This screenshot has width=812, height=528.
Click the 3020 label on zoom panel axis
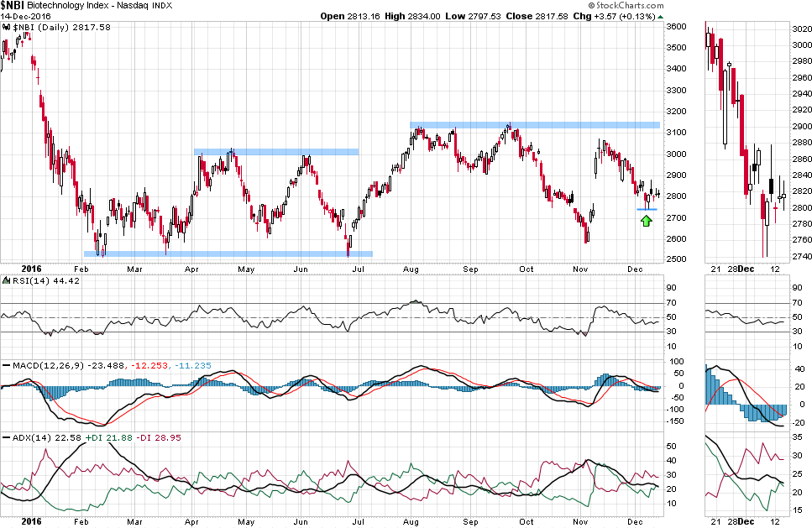tap(802, 29)
